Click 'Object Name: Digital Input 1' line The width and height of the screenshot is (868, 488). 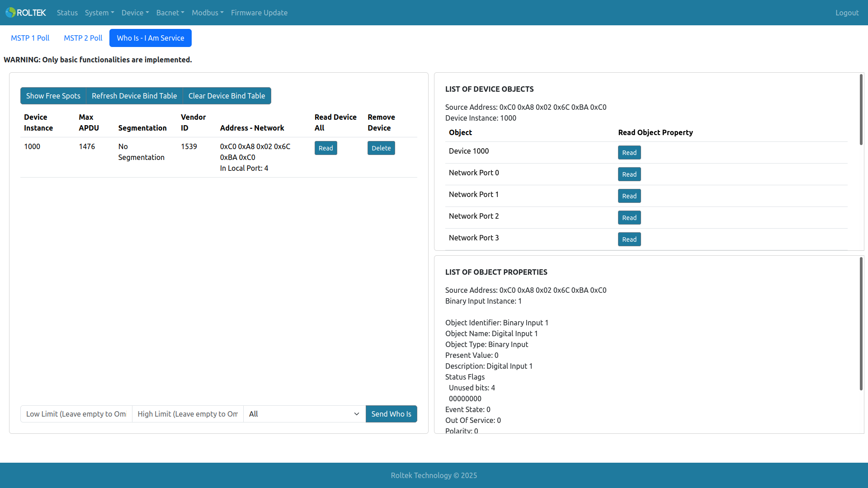491,333
